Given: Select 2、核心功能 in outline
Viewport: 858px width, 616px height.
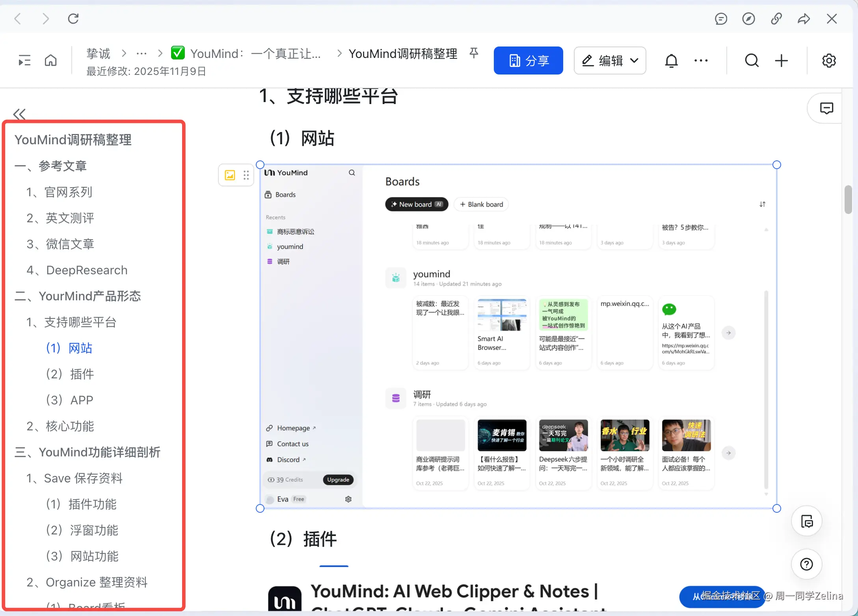Looking at the screenshot, I should click(x=60, y=426).
